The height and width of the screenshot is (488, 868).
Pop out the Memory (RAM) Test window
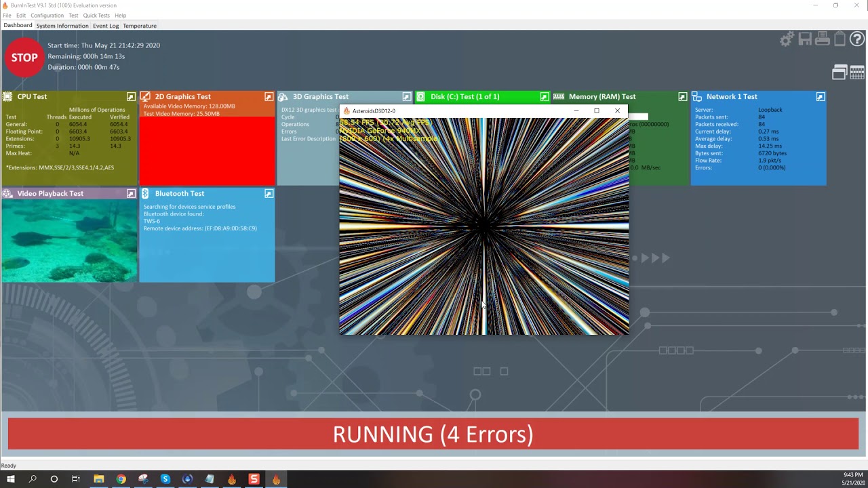682,97
